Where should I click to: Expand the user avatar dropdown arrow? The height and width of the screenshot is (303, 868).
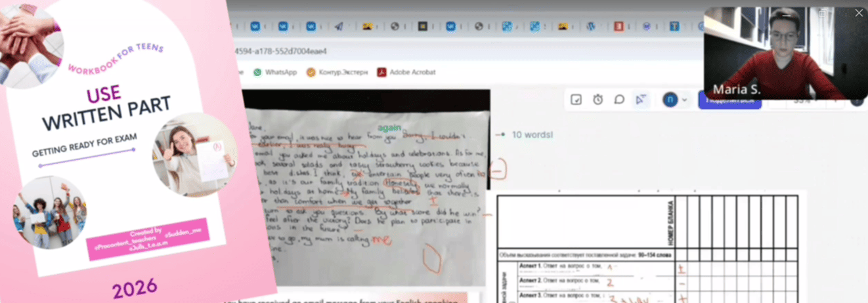point(685,100)
